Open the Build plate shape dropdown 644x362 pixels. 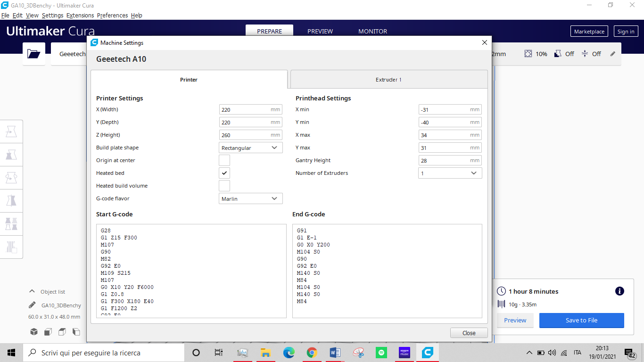click(251, 148)
